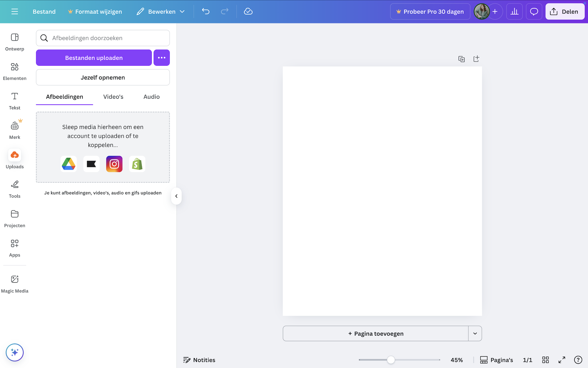This screenshot has width=588, height=368.
Task: Open the Magic Media app
Action: click(14, 284)
